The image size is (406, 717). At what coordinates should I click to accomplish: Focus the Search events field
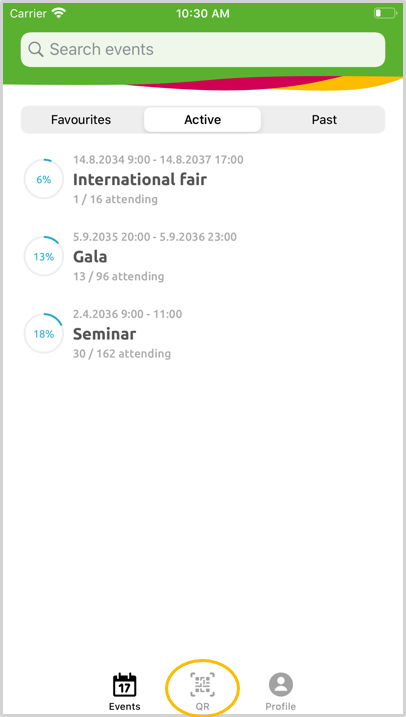(203, 49)
